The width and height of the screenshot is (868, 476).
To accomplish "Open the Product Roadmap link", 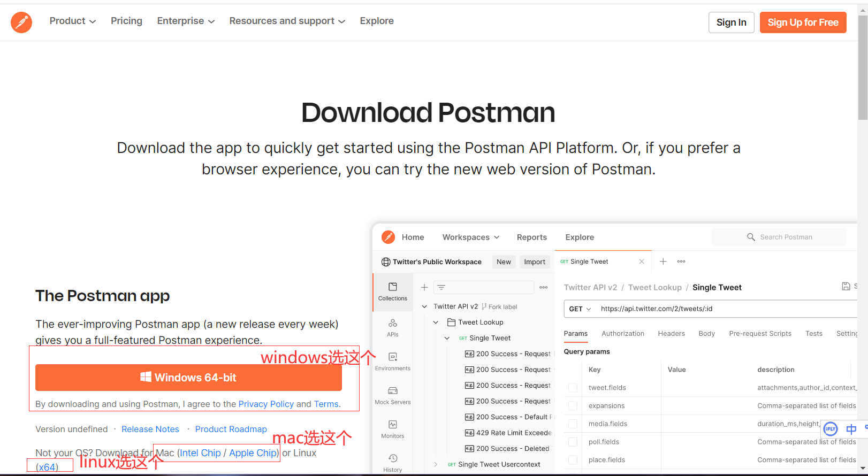I will [x=231, y=429].
